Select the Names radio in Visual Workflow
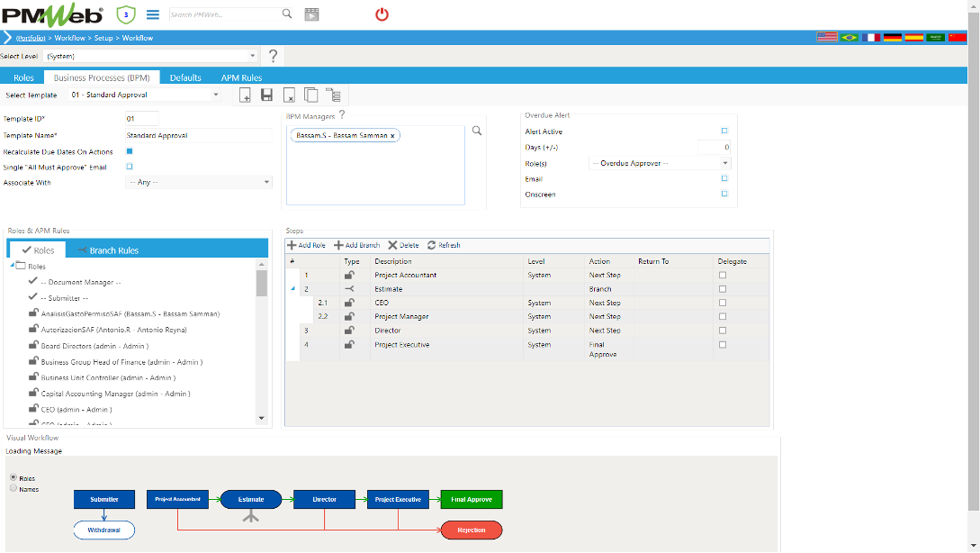Screen dimensions: 980x553 pyautogui.click(x=13, y=488)
